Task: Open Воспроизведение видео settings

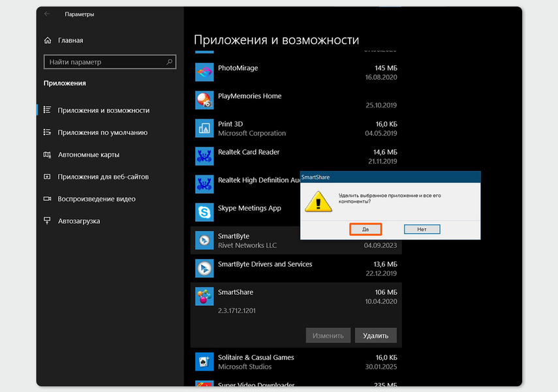Action: (96, 199)
